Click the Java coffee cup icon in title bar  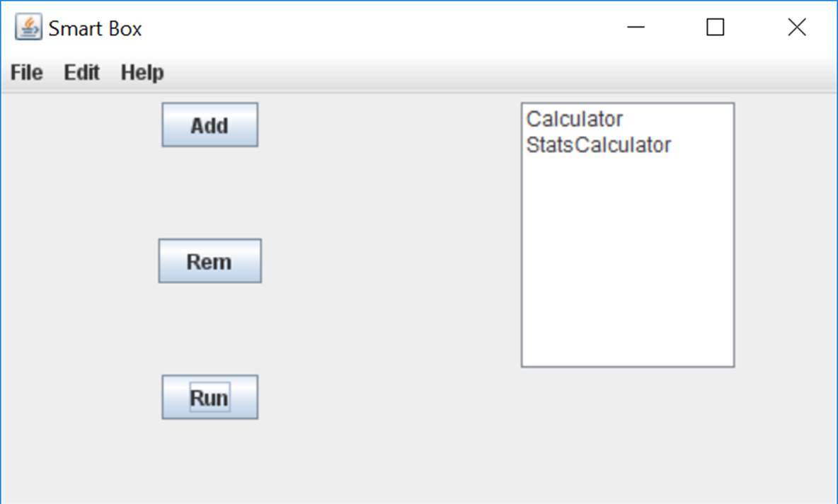point(27,27)
